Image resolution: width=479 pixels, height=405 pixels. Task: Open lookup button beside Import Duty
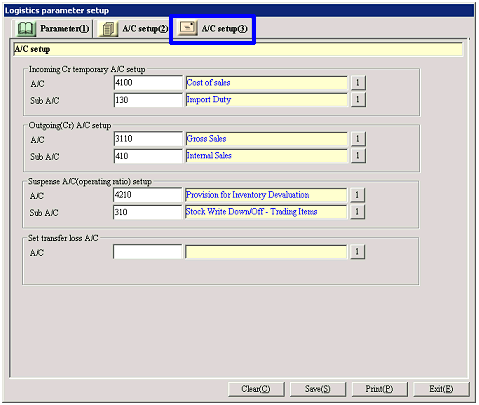(x=358, y=100)
